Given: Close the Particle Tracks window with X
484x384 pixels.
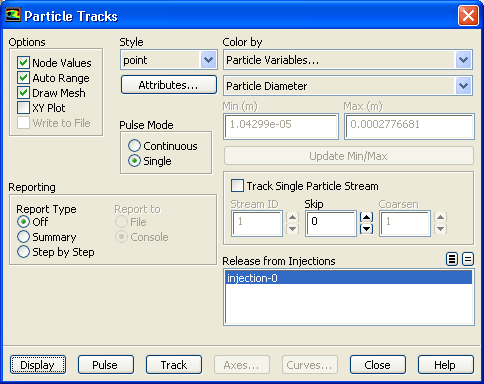Looking at the screenshot, I should [x=468, y=16].
